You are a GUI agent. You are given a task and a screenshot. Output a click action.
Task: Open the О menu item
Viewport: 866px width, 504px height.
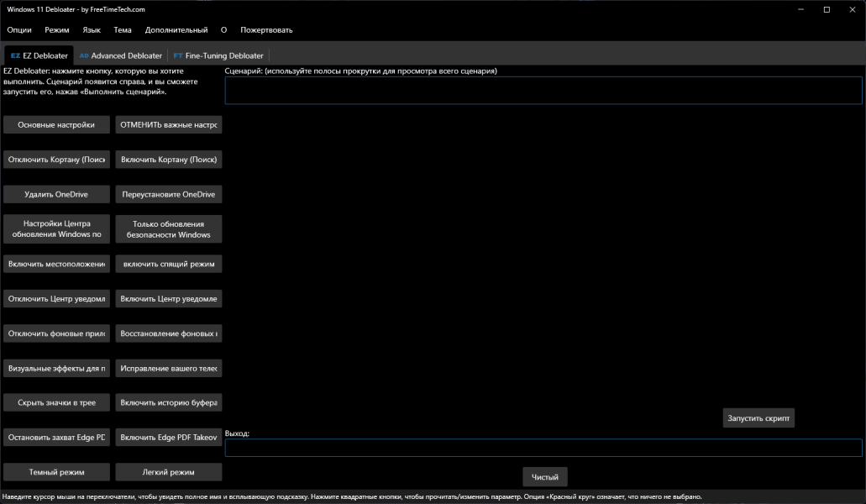[x=223, y=29]
